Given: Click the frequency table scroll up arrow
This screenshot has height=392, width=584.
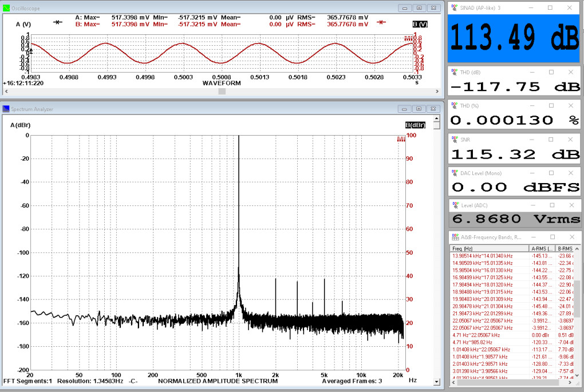Looking at the screenshot, I should pyautogui.click(x=577, y=248).
